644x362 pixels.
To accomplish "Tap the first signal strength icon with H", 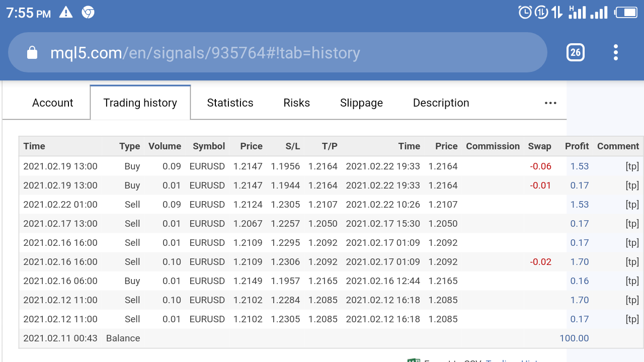I will (577, 13).
